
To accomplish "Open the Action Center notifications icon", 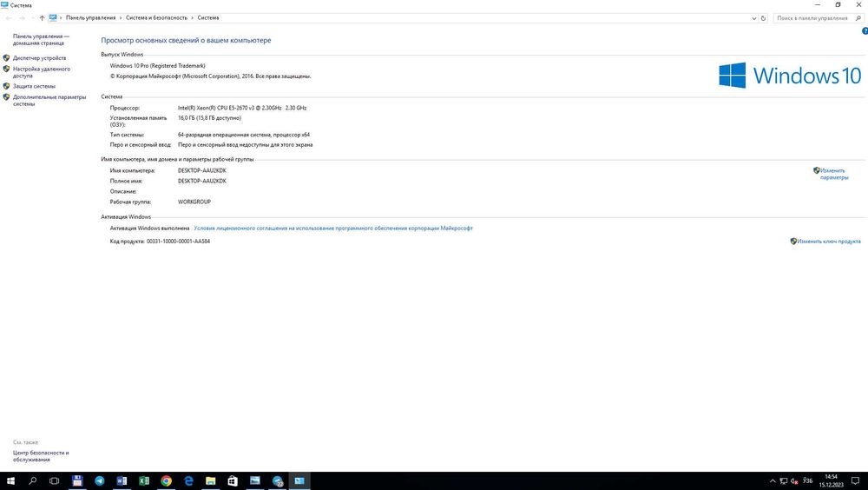I will pyautogui.click(x=855, y=481).
